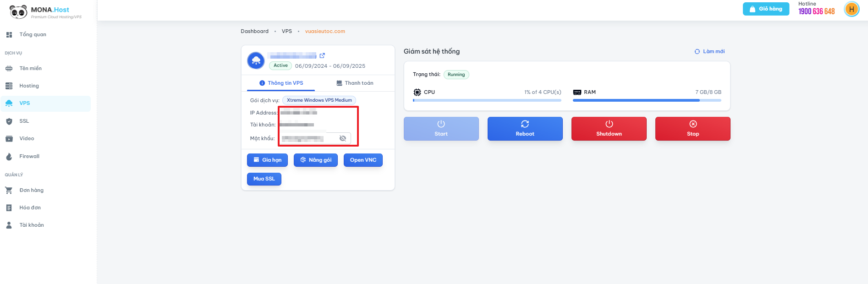Switch to Thông tin VPS tab

click(x=281, y=83)
